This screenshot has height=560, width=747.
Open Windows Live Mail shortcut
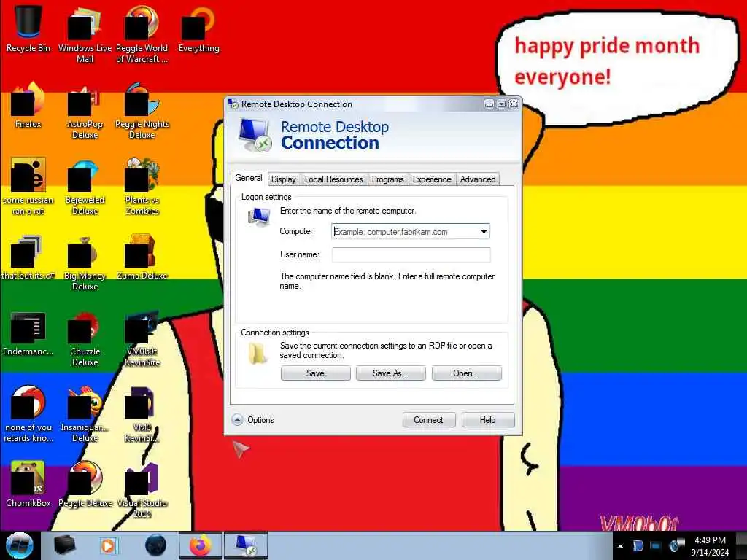pos(85,34)
